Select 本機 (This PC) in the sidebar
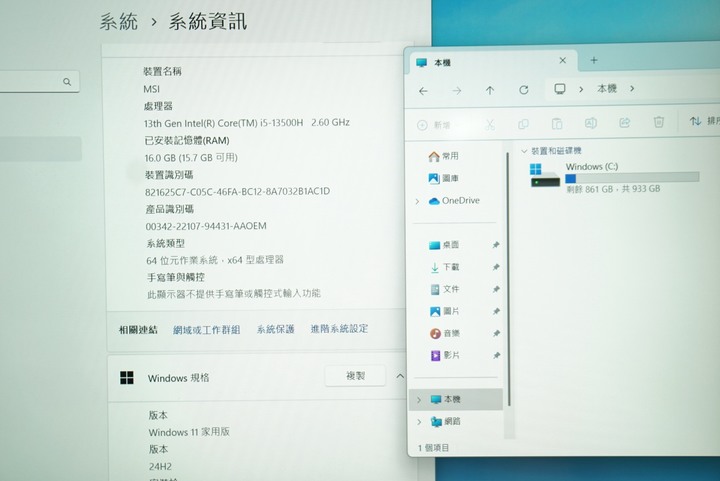 (x=456, y=399)
